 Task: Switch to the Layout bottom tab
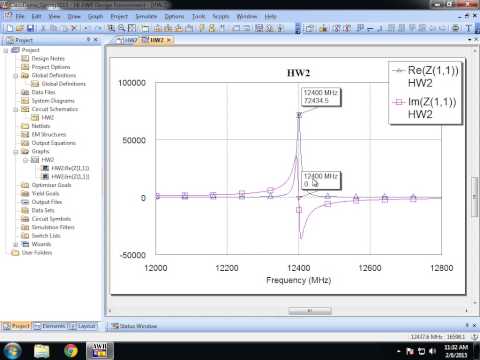(83, 326)
